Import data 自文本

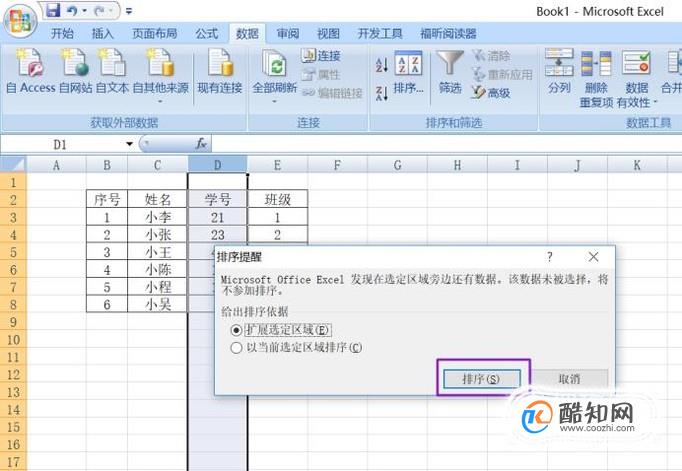point(112,72)
